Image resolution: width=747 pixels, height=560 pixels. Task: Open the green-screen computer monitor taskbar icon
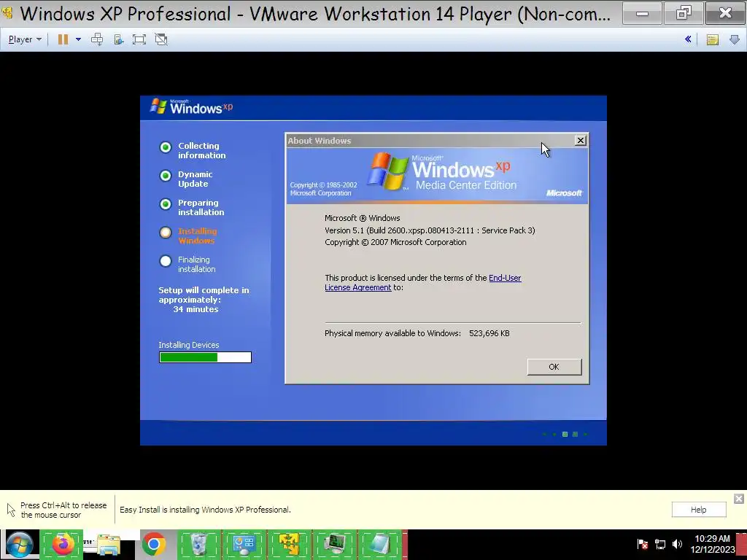(334, 544)
